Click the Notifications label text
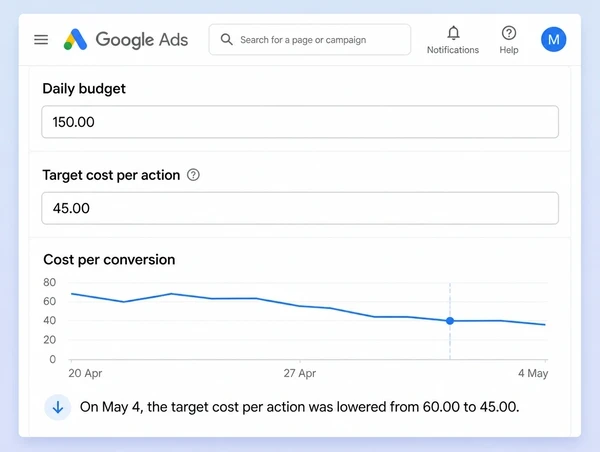This screenshot has height=452, width=600. (453, 50)
